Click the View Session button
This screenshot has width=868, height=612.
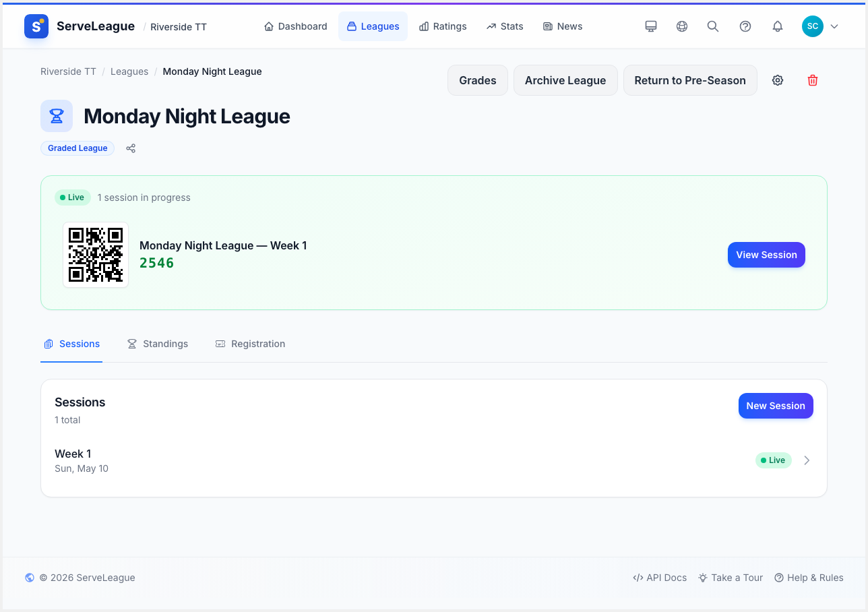[766, 255]
